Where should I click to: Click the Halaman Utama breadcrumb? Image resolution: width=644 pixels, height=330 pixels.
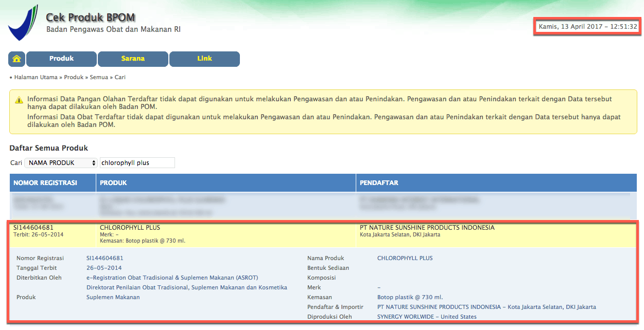tap(36, 77)
